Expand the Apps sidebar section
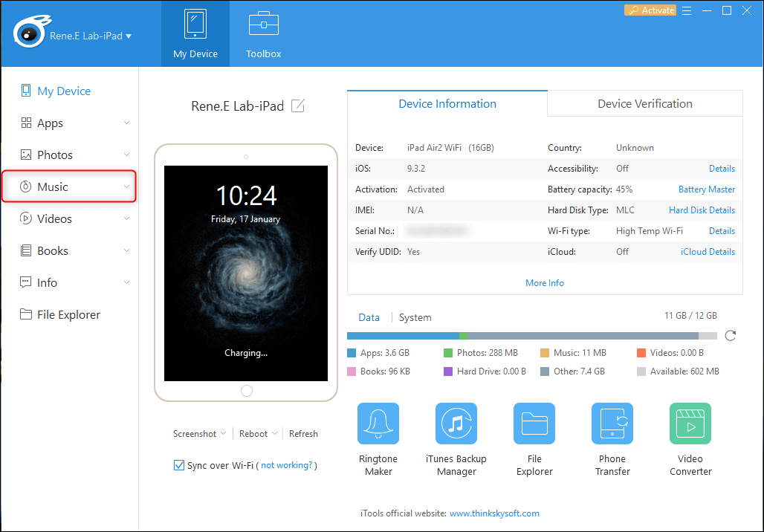Viewport: 764px width, 532px height. [68, 123]
